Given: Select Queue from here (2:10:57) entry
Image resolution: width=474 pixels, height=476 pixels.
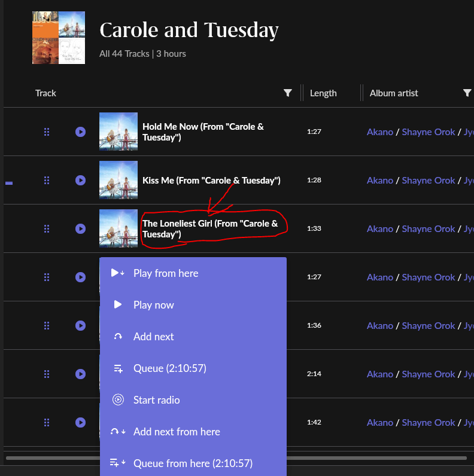Looking at the screenshot, I should tap(193, 463).
